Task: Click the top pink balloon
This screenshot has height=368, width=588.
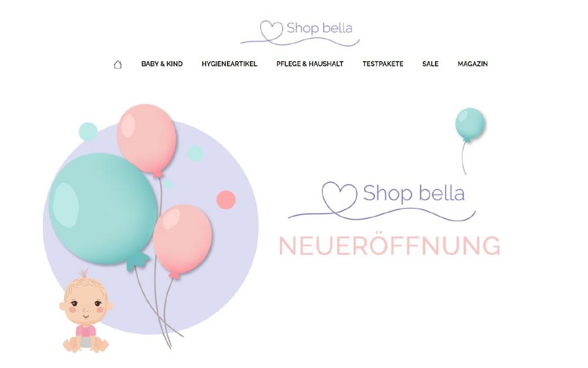Action: tap(146, 138)
